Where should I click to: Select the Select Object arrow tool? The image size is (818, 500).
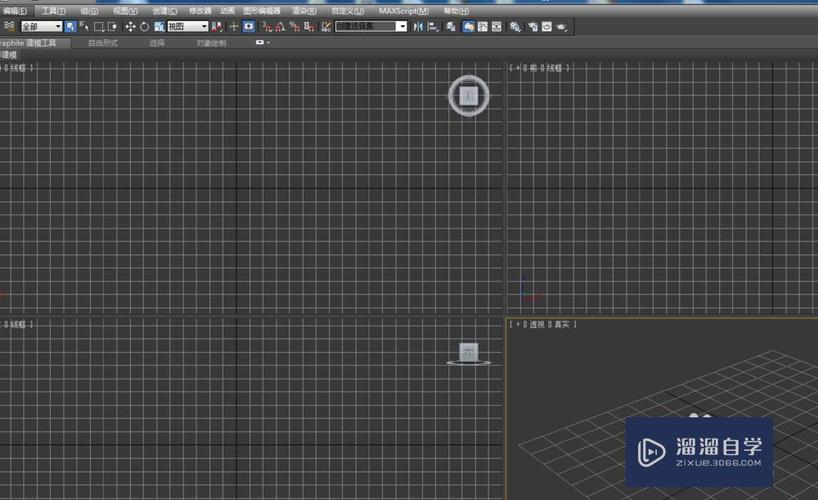70,26
